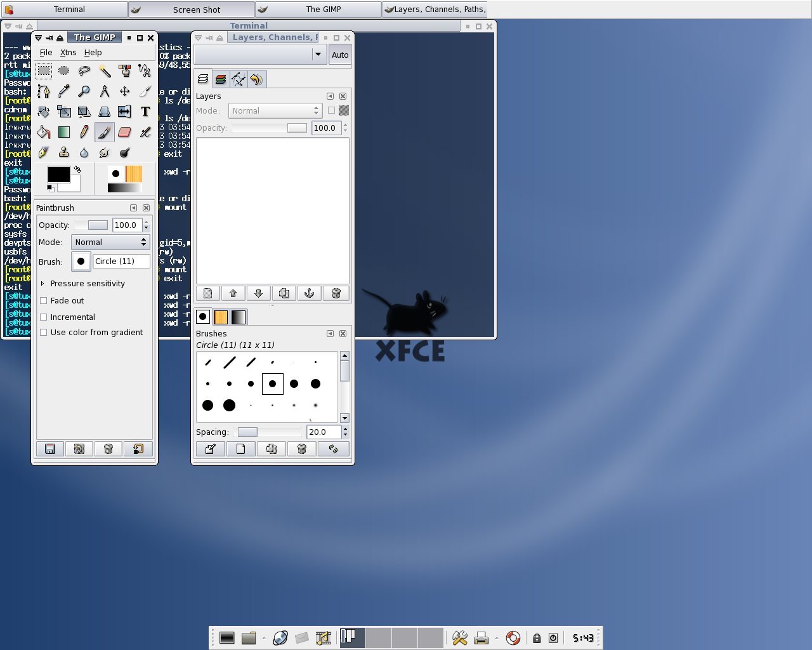
Task: Toggle Keep transparency checkbox in Layers
Action: pos(331,110)
